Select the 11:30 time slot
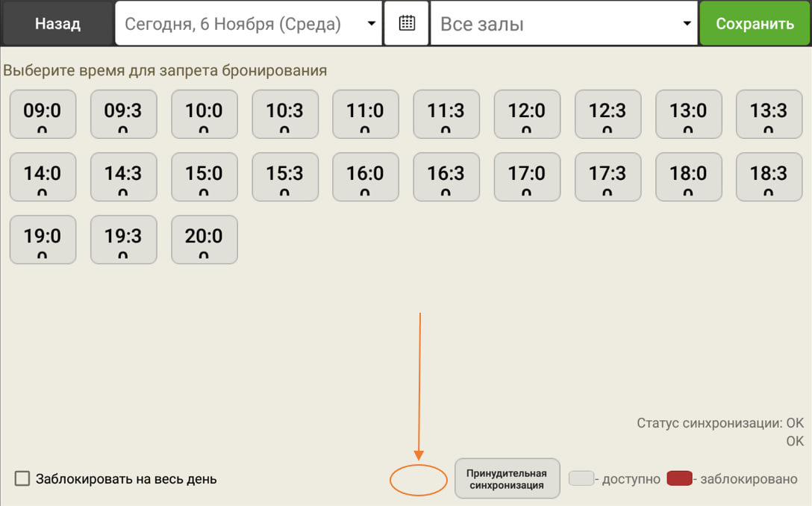The width and height of the screenshot is (812, 506). 446,114
